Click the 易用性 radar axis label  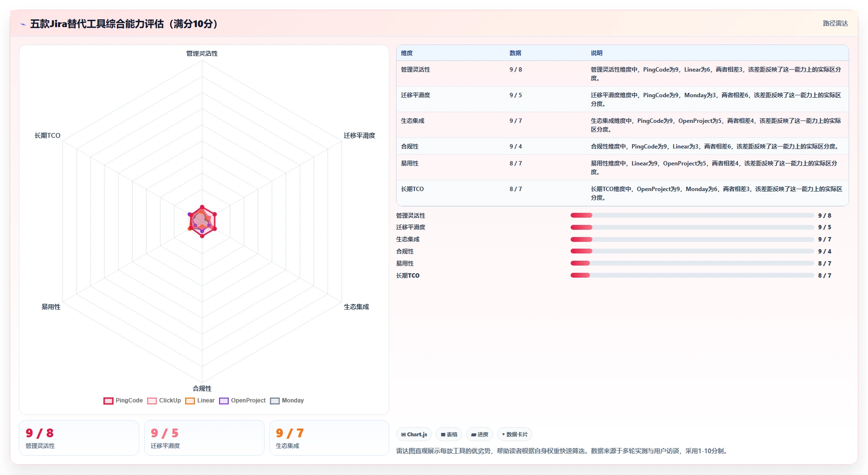click(51, 307)
